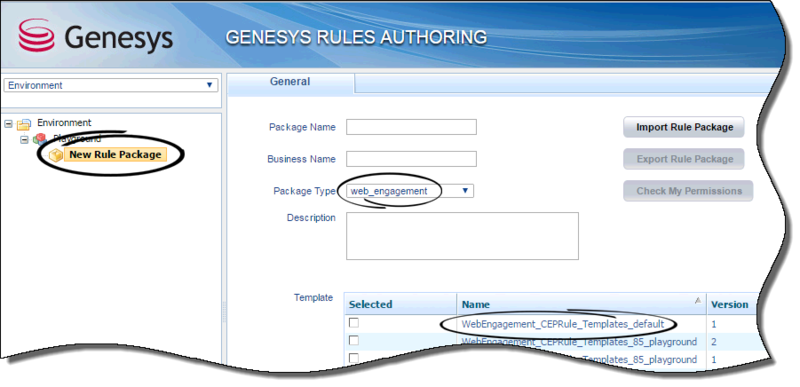Check the bottom playground version 1 checkbox
Screen dimensions: 800x387
point(354,357)
